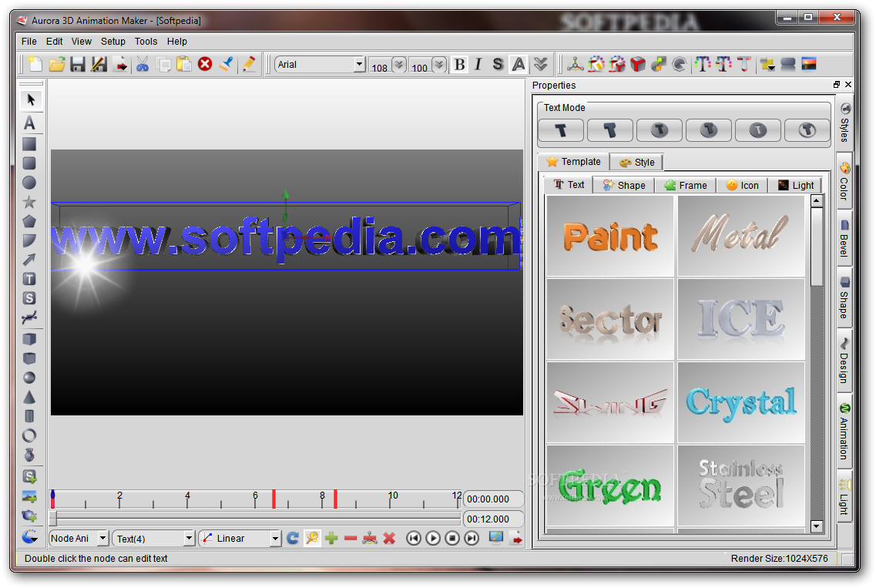Click the export animation icon at bottom
Viewport: 876px width, 588px height.
[x=517, y=538]
